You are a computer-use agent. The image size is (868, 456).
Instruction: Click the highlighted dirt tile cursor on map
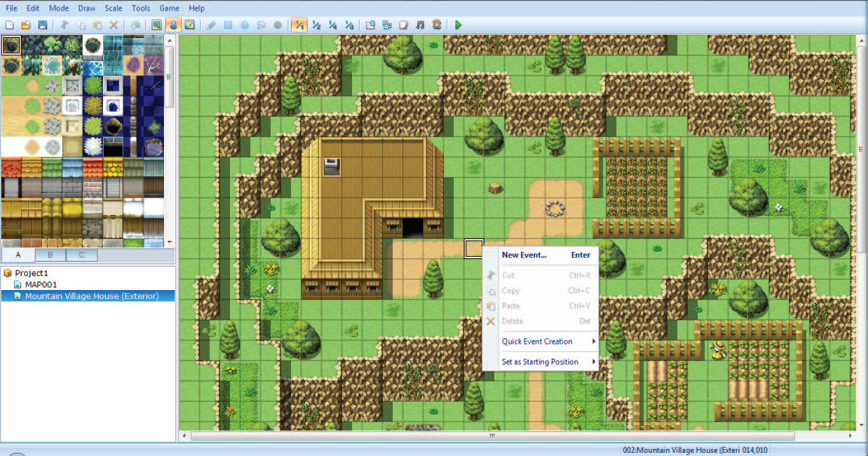[473, 249]
